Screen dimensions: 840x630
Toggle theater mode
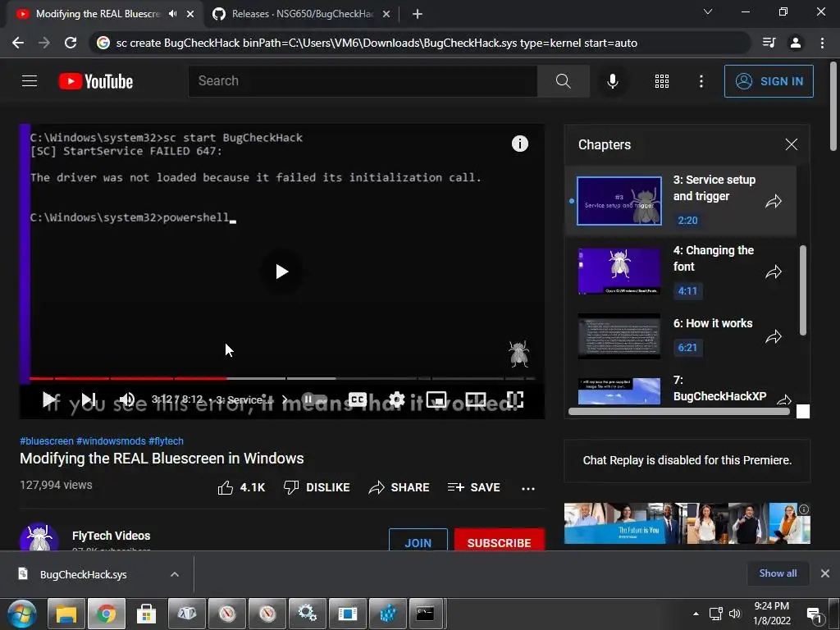tap(476, 399)
